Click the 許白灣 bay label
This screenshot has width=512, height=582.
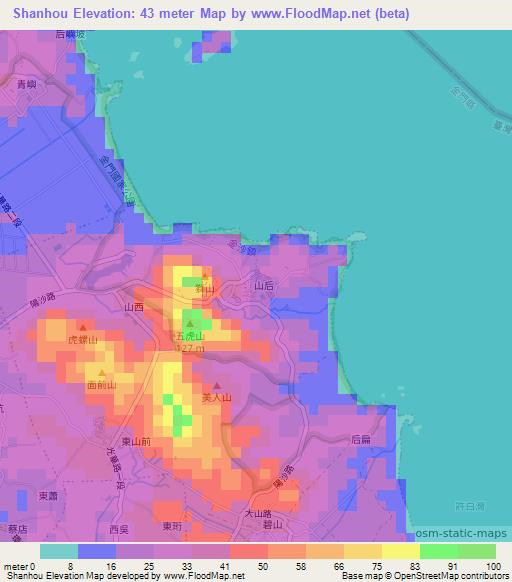[x=470, y=506]
